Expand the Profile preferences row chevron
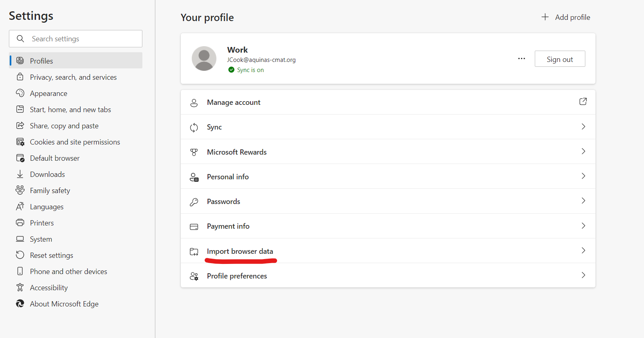Image resolution: width=644 pixels, height=338 pixels. [583, 275]
